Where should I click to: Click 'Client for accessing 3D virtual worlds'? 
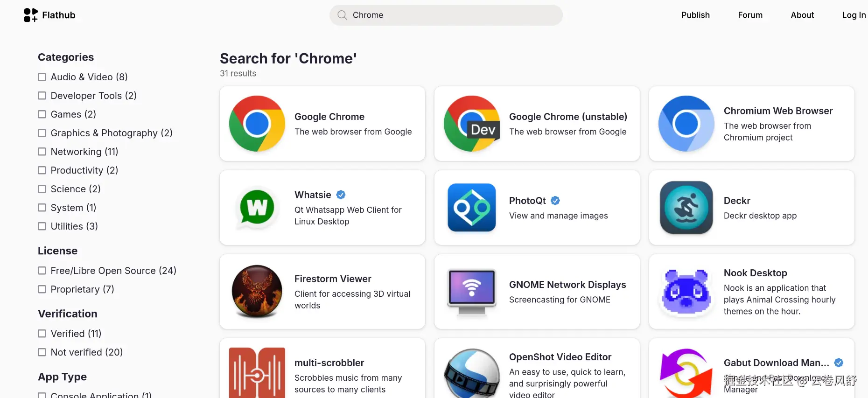pos(352,300)
